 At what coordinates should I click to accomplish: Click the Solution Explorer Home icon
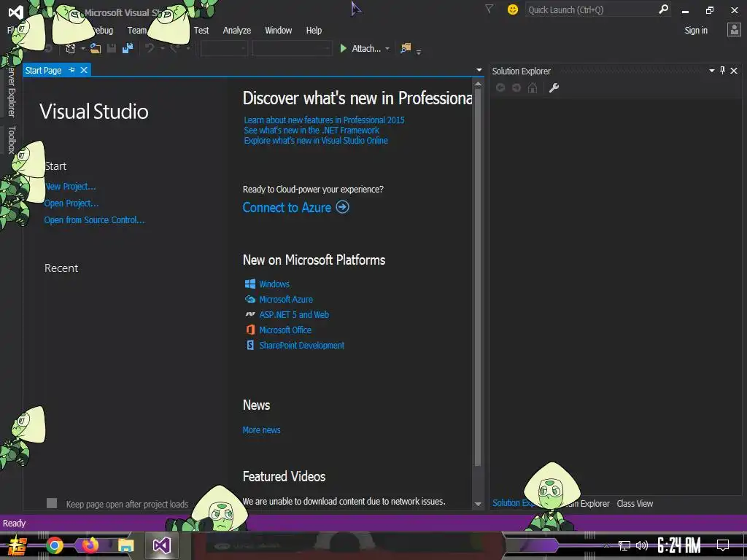pos(533,87)
